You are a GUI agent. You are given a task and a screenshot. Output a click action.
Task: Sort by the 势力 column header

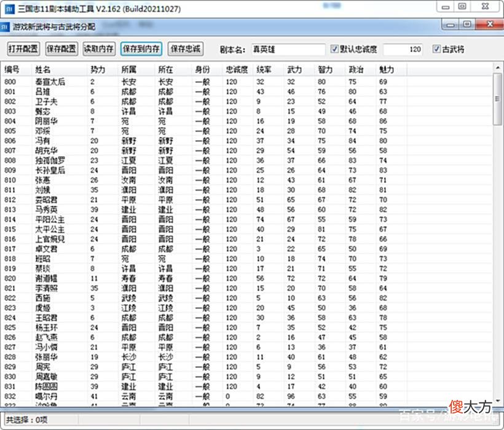(103, 69)
